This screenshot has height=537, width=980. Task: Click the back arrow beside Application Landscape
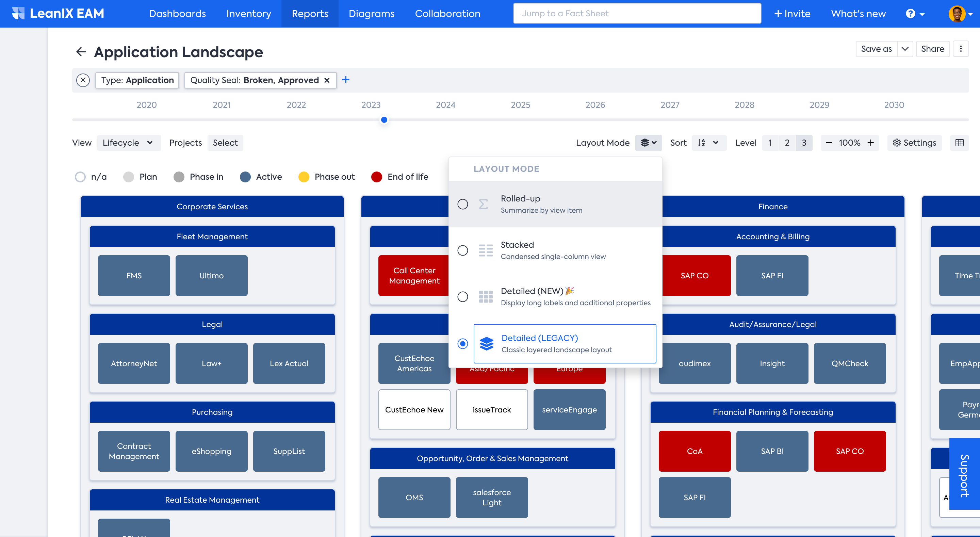point(81,52)
